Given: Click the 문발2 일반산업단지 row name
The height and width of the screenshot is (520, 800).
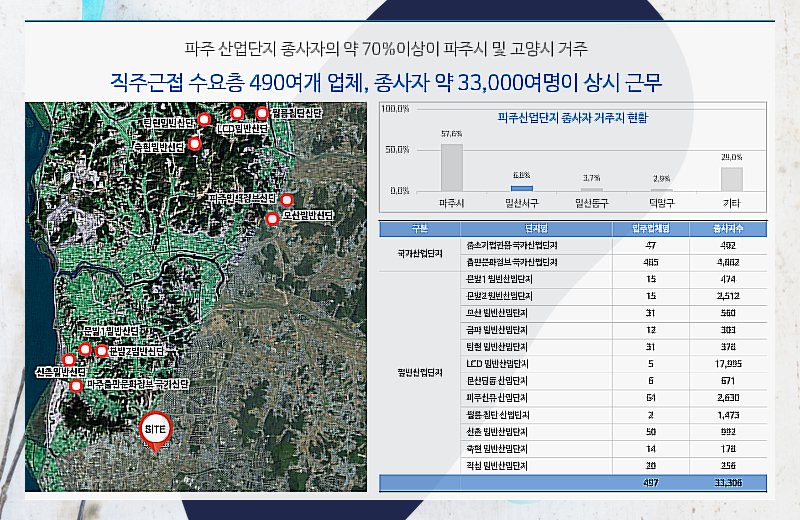Looking at the screenshot, I should point(498,296).
